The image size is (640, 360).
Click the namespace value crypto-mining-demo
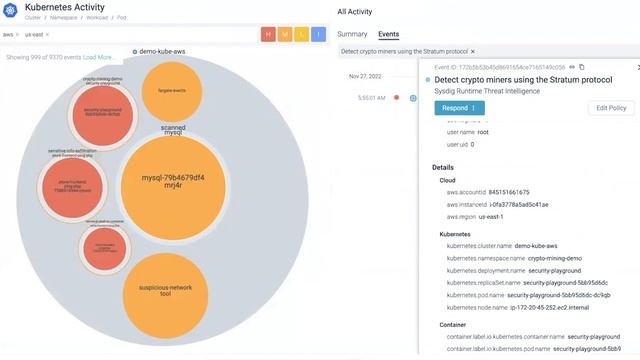click(x=555, y=258)
